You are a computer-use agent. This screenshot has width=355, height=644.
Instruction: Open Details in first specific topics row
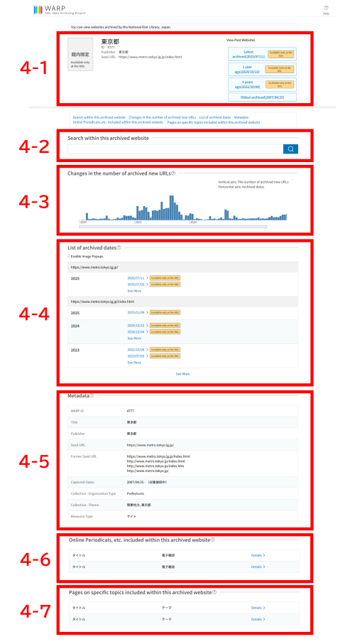coord(258,608)
